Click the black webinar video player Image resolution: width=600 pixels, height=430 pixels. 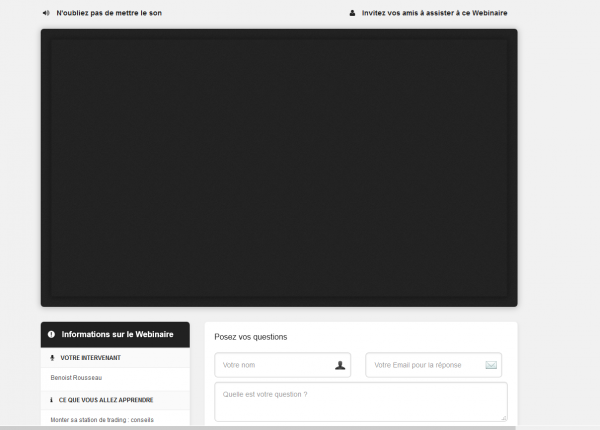pyautogui.click(x=279, y=168)
